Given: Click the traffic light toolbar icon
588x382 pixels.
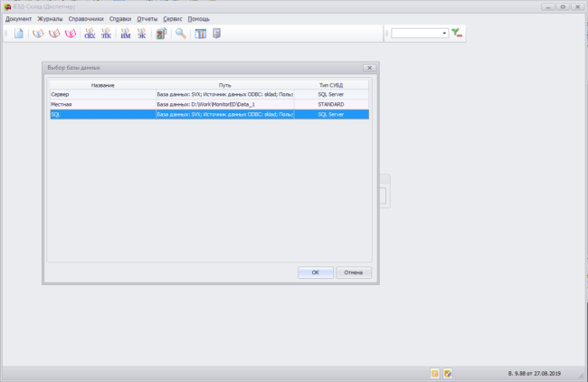Looking at the screenshot, I should point(161,33).
